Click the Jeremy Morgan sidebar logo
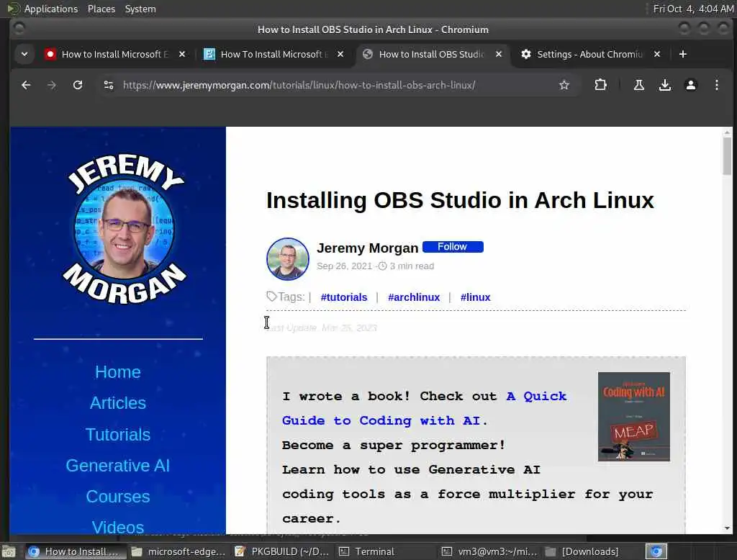 124,229
